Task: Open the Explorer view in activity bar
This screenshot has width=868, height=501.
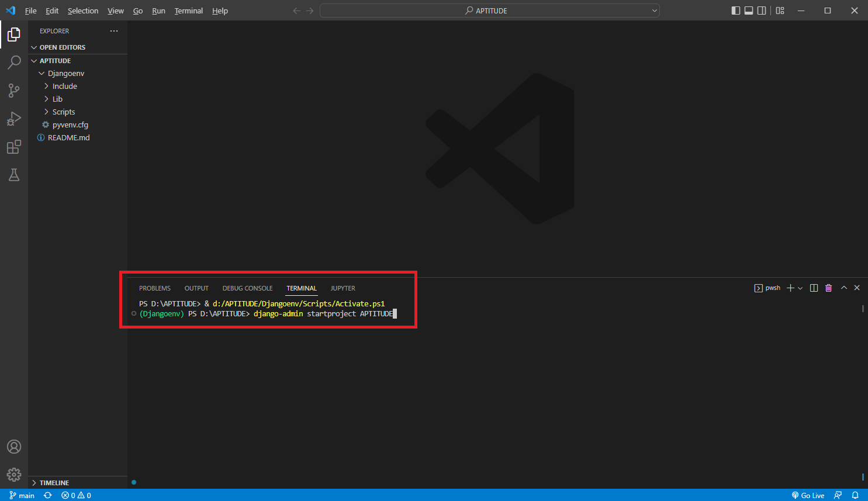Action: coord(14,34)
